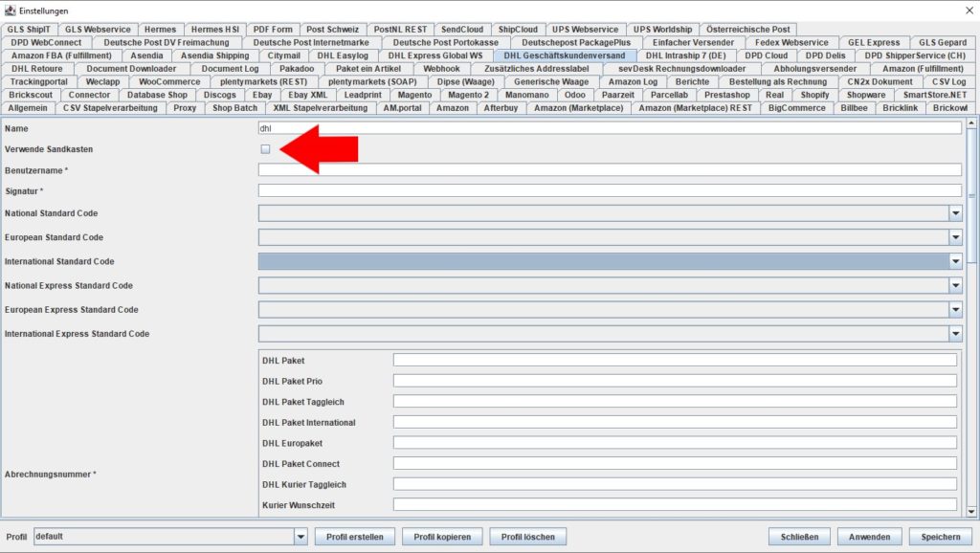Focus the Signatur input field

[x=610, y=190]
